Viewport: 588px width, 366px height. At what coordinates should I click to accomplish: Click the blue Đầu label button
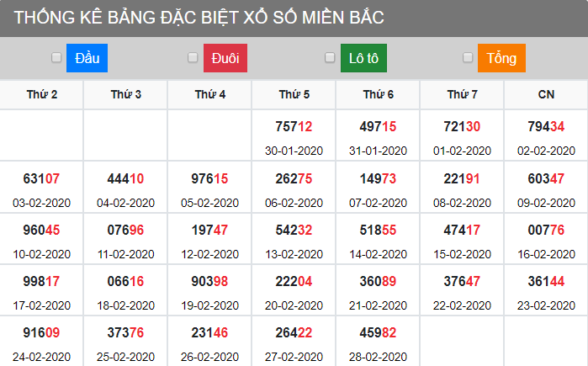87,58
